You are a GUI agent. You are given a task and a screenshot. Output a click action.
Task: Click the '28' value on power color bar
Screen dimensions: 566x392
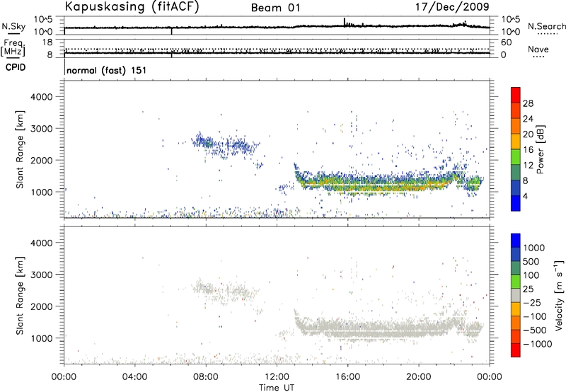coord(528,103)
